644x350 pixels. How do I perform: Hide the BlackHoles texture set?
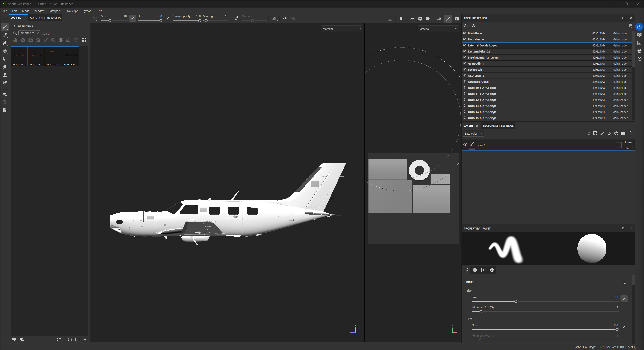(465, 33)
